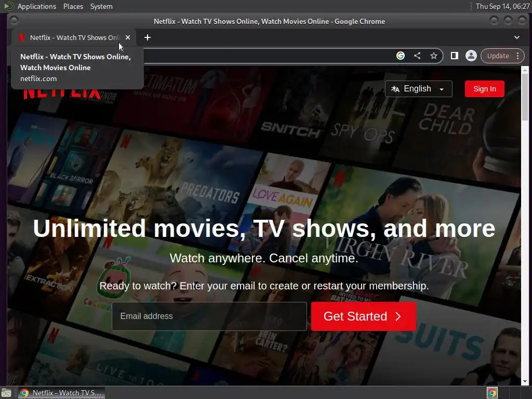Screen dimensions: 532x399
Task: Open the Applications menu
Action: (37, 6)
